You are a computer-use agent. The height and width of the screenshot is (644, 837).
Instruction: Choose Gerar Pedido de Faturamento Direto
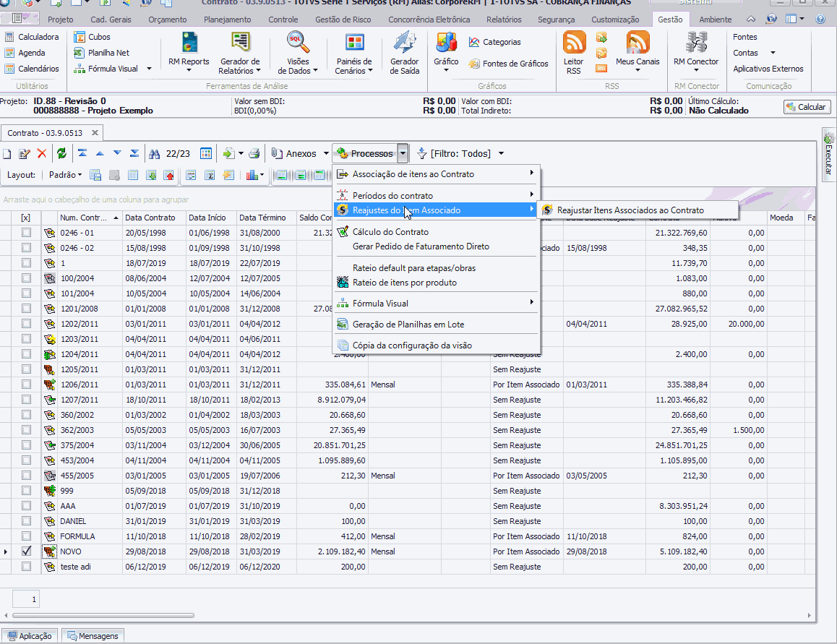pos(436,246)
